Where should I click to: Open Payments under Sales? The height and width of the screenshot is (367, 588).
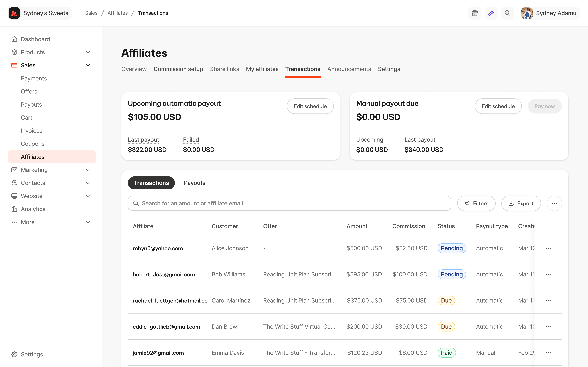34,78
